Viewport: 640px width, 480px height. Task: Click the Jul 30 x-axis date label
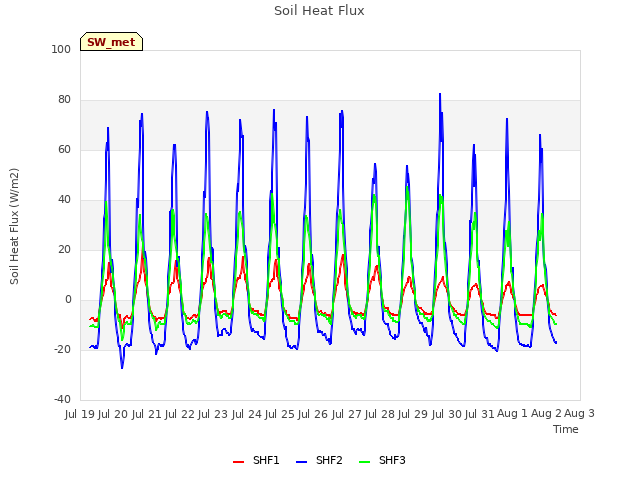[x=447, y=414]
